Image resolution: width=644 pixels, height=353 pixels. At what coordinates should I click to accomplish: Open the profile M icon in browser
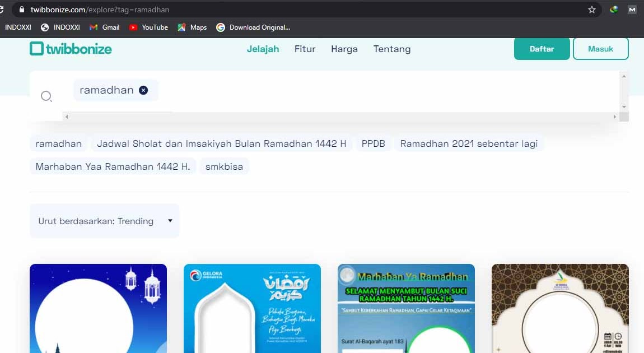632,10
